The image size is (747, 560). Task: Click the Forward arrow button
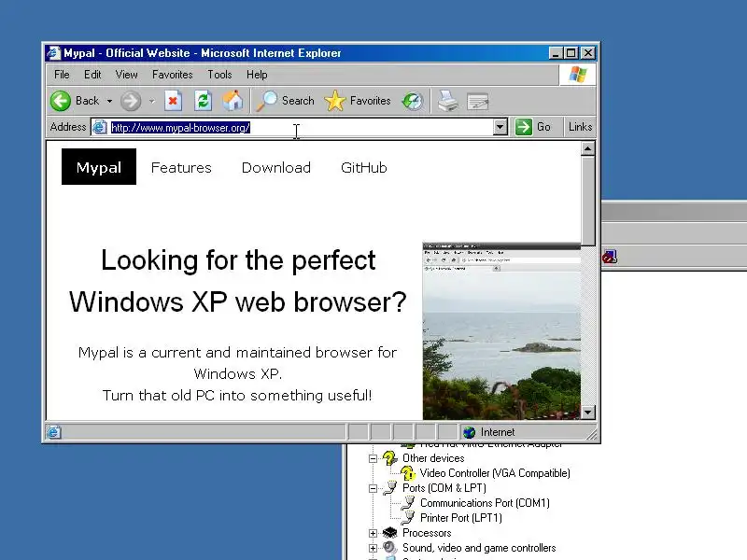click(x=131, y=101)
